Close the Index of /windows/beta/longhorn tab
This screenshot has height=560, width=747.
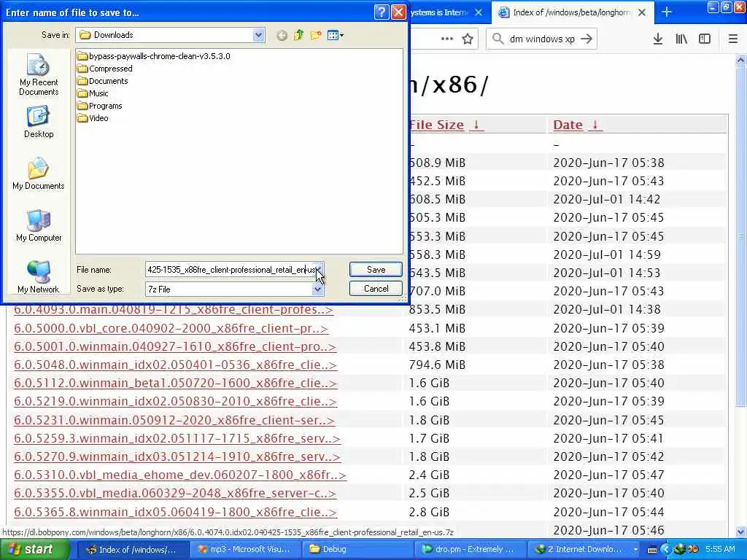pos(642,12)
